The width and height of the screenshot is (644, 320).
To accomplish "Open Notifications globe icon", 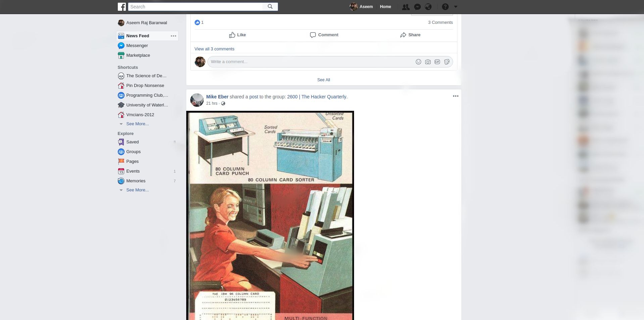I will point(428,7).
